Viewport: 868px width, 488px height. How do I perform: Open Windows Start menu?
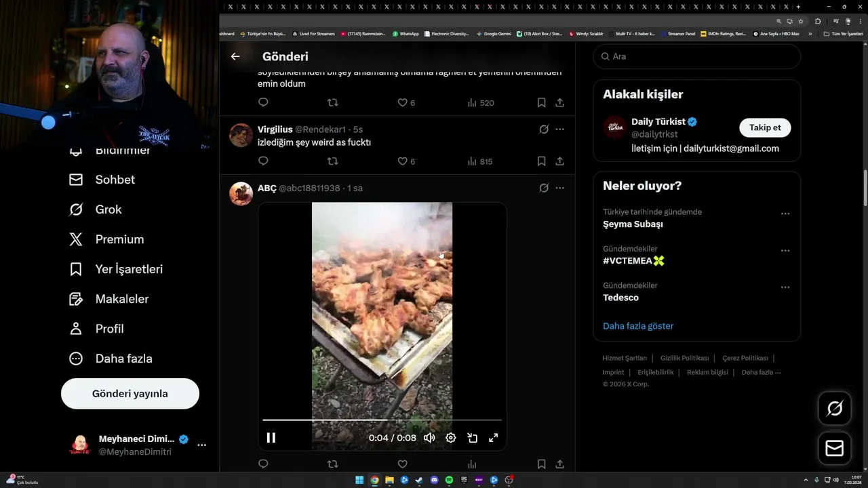pyautogui.click(x=359, y=480)
